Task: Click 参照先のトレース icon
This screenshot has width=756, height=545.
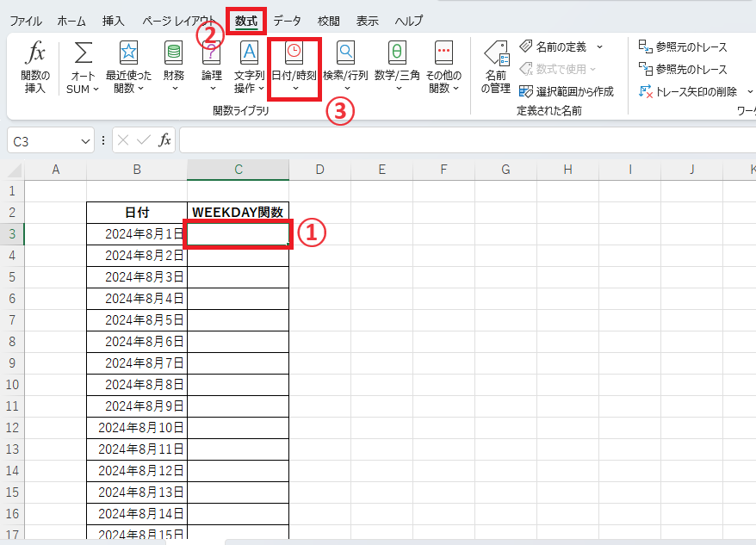Action: coord(646,69)
